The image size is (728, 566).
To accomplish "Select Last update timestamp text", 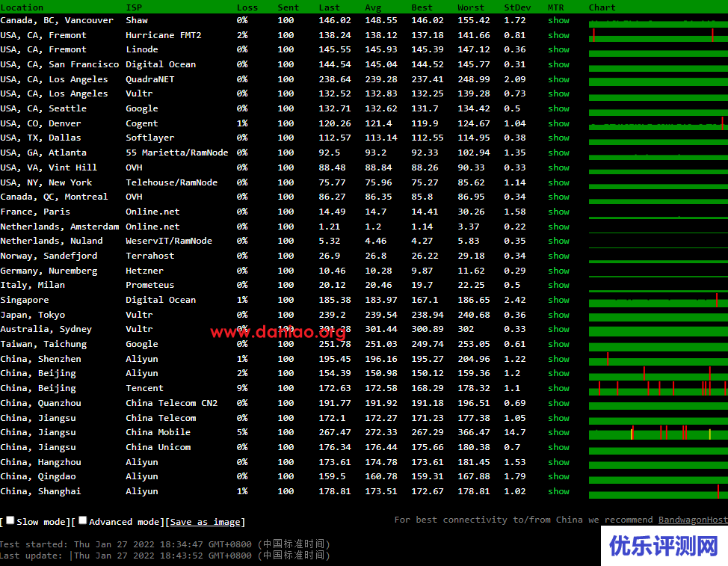I will click(x=165, y=556).
